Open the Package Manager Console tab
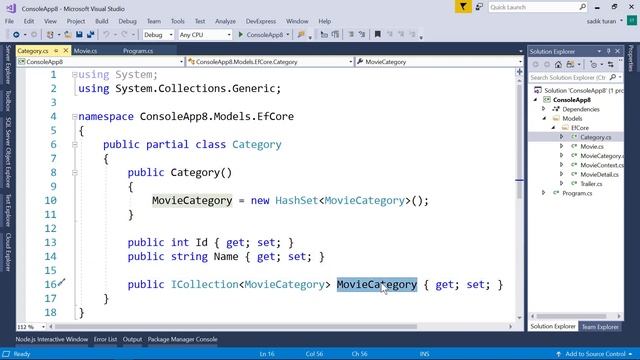 [x=182, y=339]
